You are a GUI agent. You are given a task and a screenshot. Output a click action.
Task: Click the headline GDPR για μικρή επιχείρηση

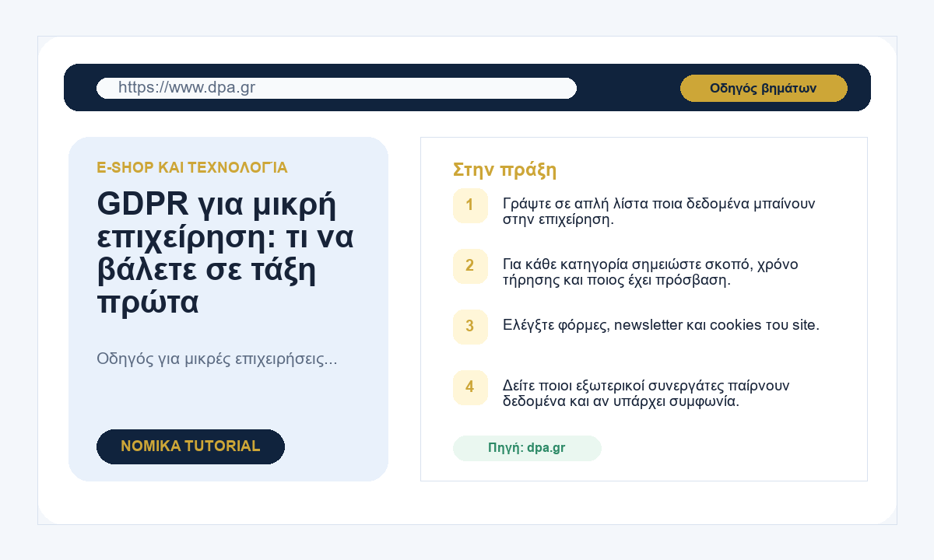[226, 254]
